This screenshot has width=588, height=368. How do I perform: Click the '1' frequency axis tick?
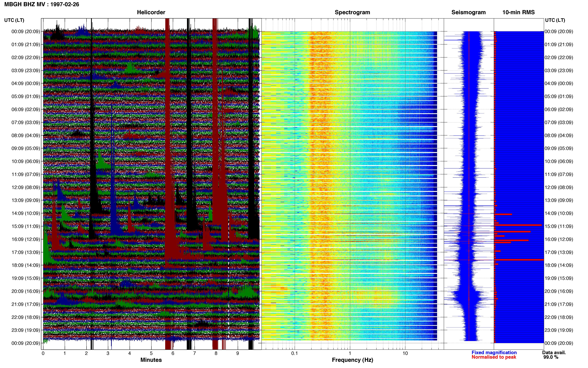click(x=350, y=353)
